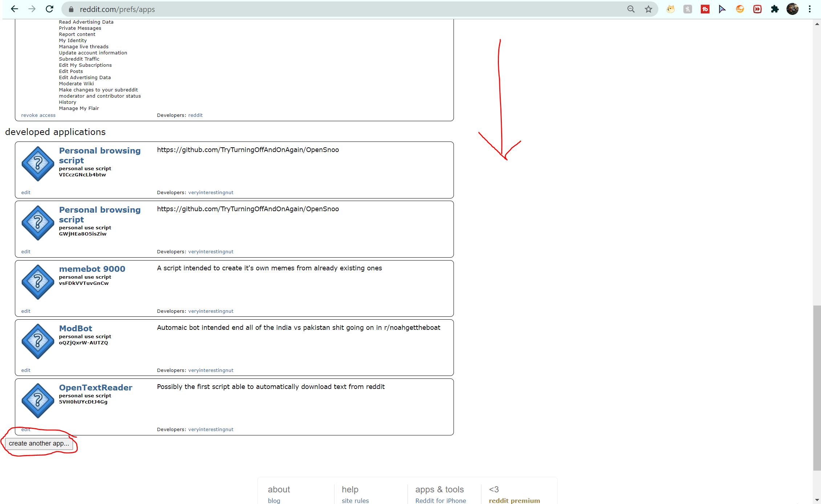Click the 'Private Messages' permission
Image resolution: width=821 pixels, height=504 pixels.
tap(80, 28)
